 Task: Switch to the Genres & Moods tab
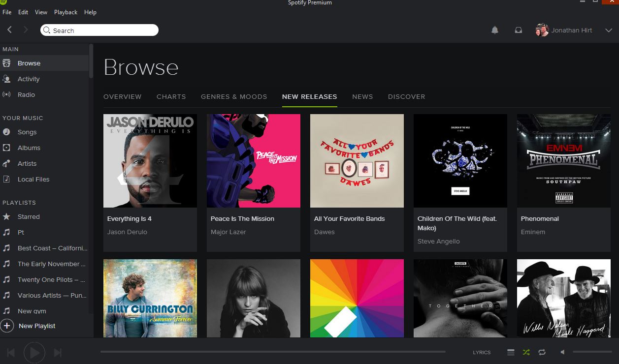pyautogui.click(x=234, y=97)
